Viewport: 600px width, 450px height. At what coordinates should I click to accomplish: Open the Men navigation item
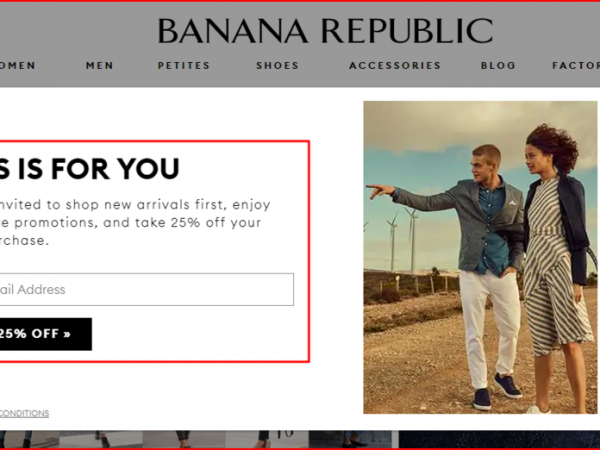pyautogui.click(x=99, y=65)
